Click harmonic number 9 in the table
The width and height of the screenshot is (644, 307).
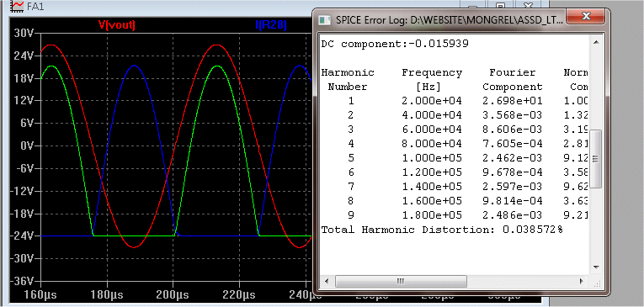(x=351, y=215)
